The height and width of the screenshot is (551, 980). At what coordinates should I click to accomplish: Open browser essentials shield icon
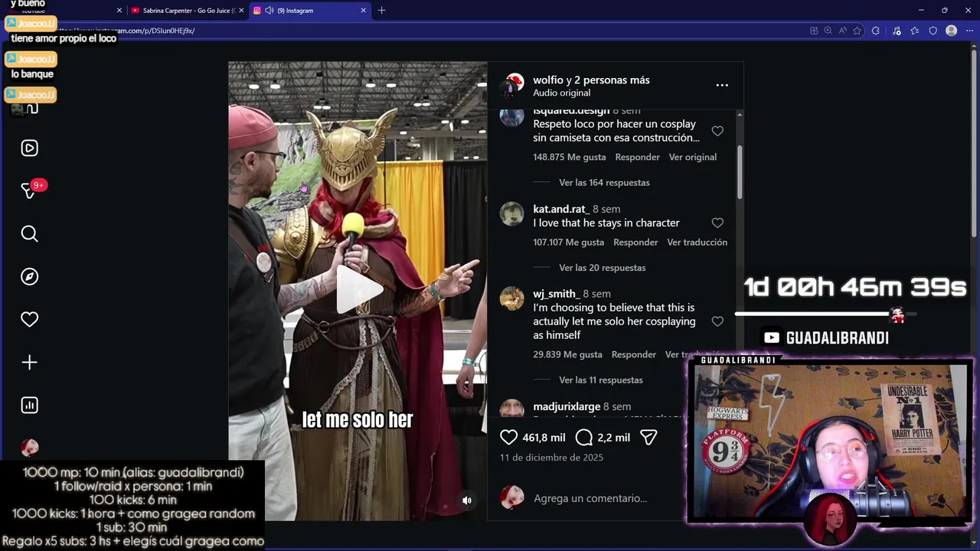pyautogui.click(x=933, y=31)
